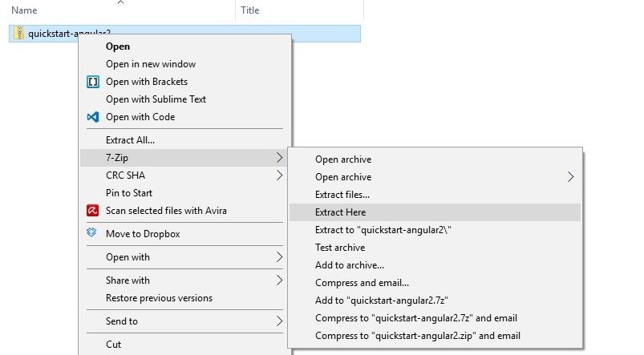The height and width of the screenshot is (355, 644).
Task: Expand the Open with submenu arrow
Action: tap(279, 257)
